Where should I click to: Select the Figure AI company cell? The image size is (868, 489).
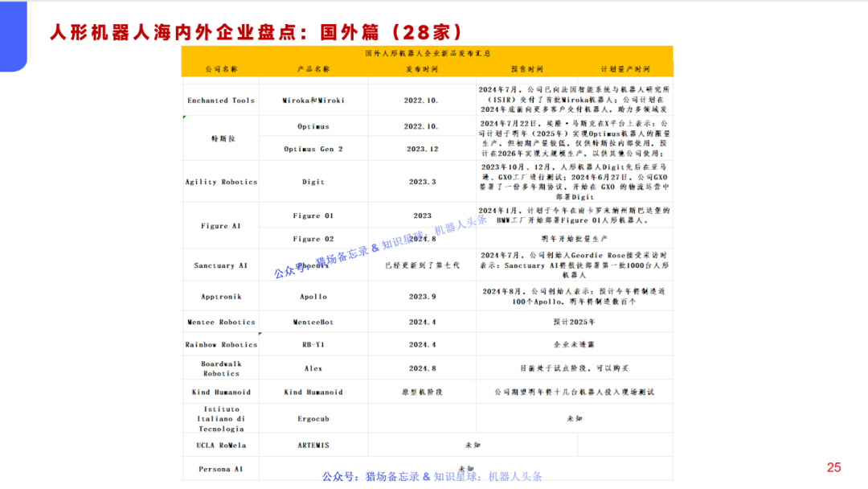[221, 226]
